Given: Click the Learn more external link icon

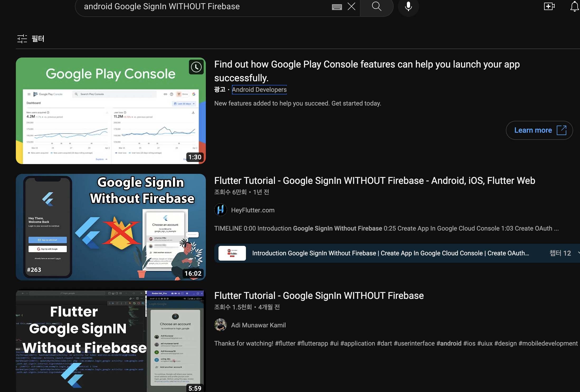Looking at the screenshot, I should tap(562, 130).
